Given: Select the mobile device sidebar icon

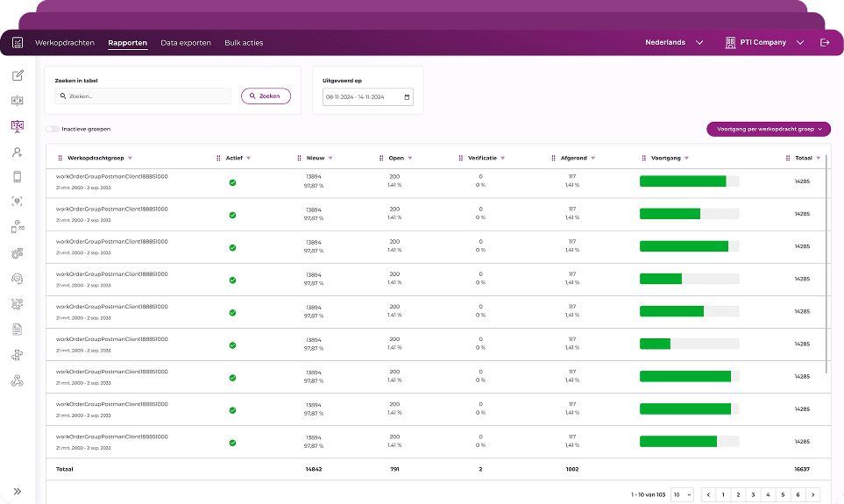Looking at the screenshot, I should tap(18, 176).
